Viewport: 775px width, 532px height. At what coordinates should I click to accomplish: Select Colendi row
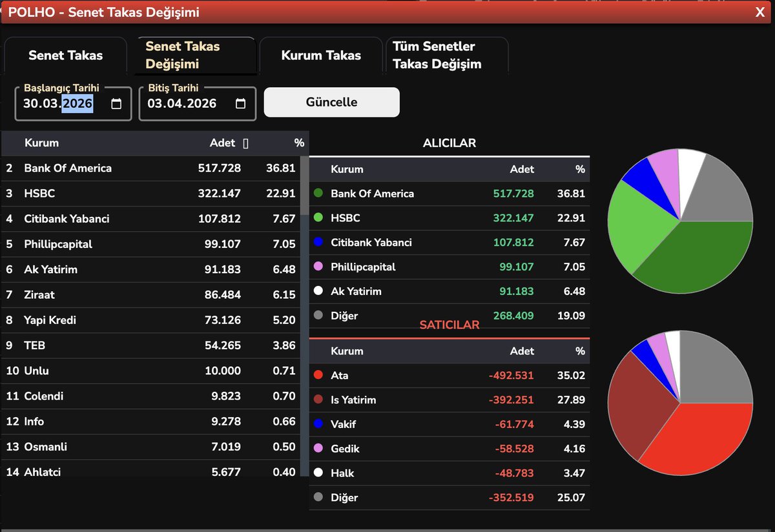point(150,396)
